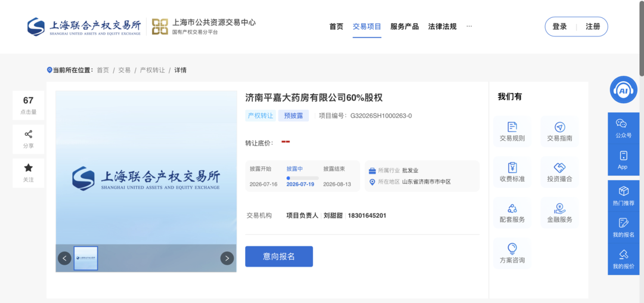Go to 首页 in top navigation
Viewport: 644px width, 303px height.
point(336,27)
